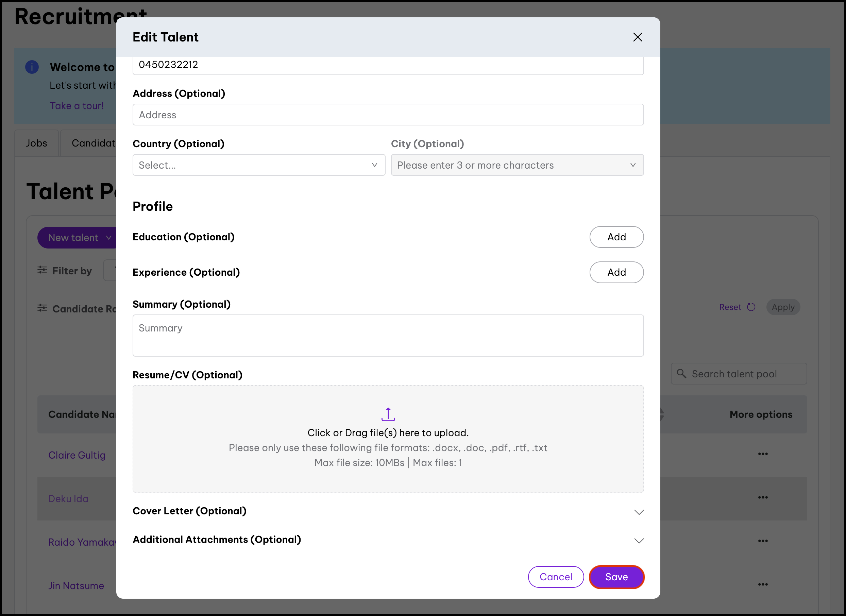
Task: Click the Filter by sliders icon
Action: (42, 270)
